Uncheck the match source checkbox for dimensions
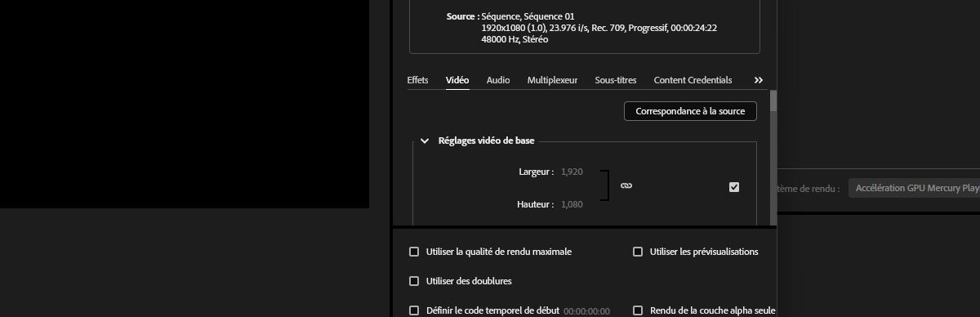This screenshot has width=980, height=317. click(734, 187)
